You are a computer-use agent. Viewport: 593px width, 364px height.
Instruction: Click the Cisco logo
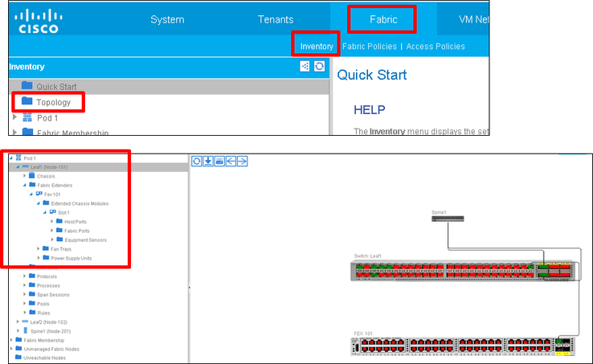39,22
